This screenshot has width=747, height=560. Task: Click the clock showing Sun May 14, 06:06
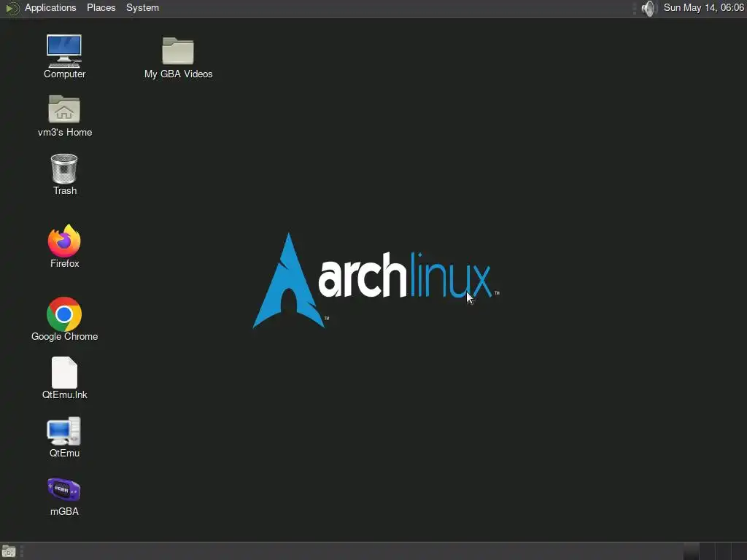click(704, 8)
